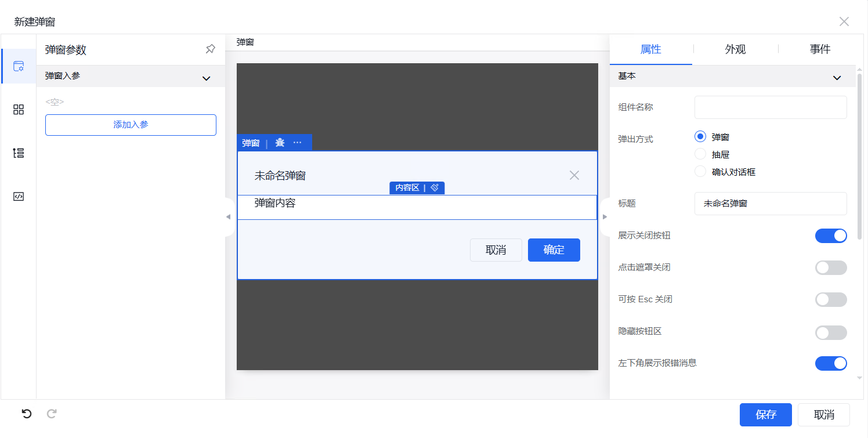Disable the 展示关闭按钮 switch
Screen dimensions: 868x438
[x=831, y=236]
